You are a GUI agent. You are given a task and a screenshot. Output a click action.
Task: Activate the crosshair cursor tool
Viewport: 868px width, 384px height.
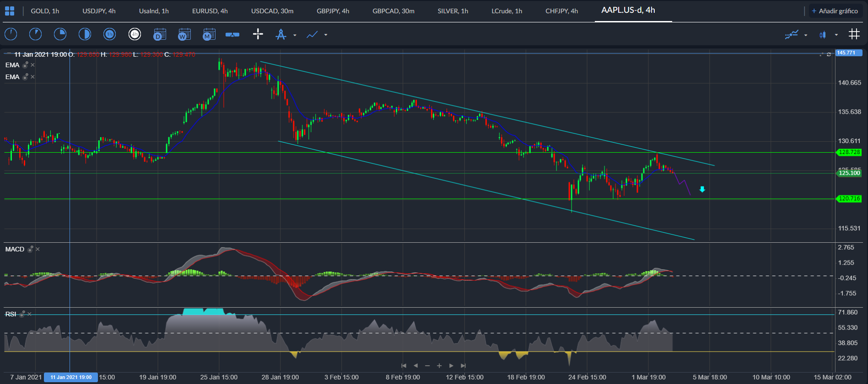(x=258, y=34)
